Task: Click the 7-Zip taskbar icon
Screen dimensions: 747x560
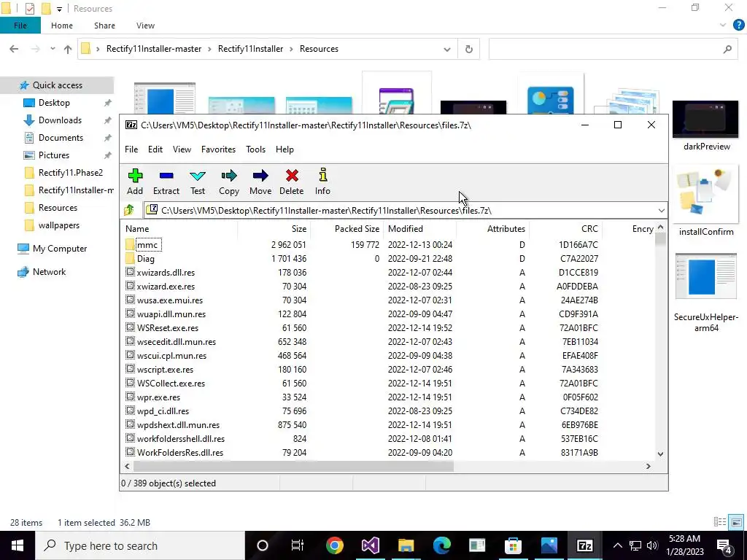Action: [x=584, y=545]
